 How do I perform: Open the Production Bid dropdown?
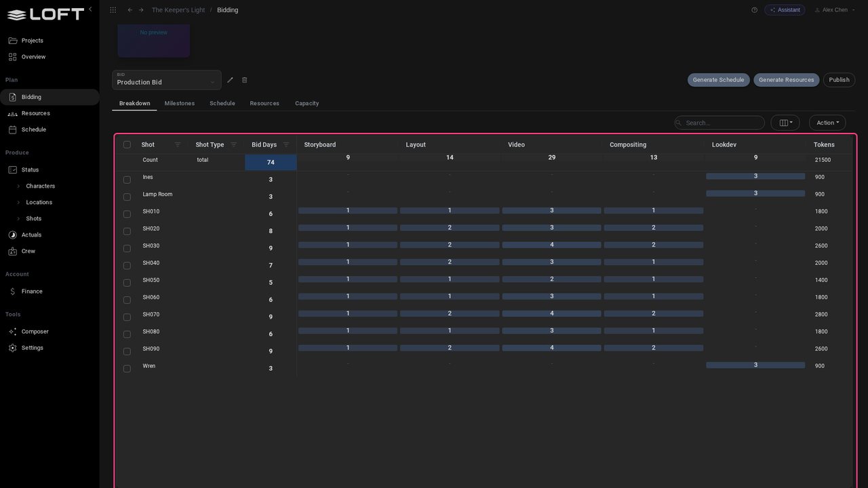pyautogui.click(x=167, y=80)
